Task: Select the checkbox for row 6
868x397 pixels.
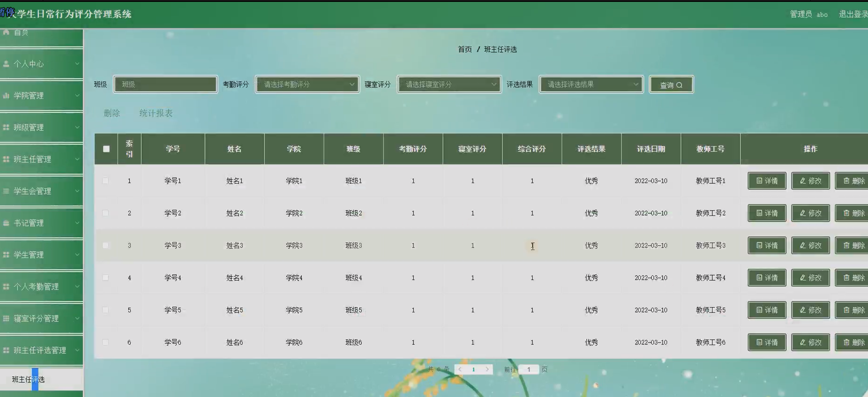Action: tap(105, 343)
